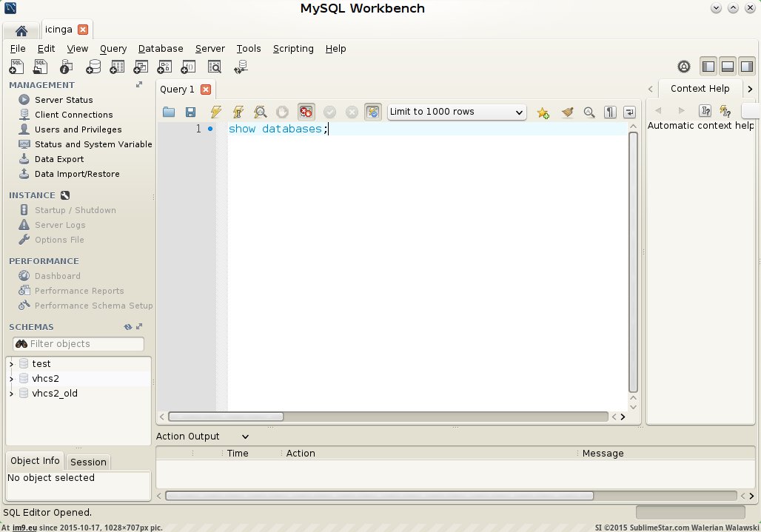The width and height of the screenshot is (761, 532).
Task: Expand the vhcs2 schema
Action: click(12, 379)
